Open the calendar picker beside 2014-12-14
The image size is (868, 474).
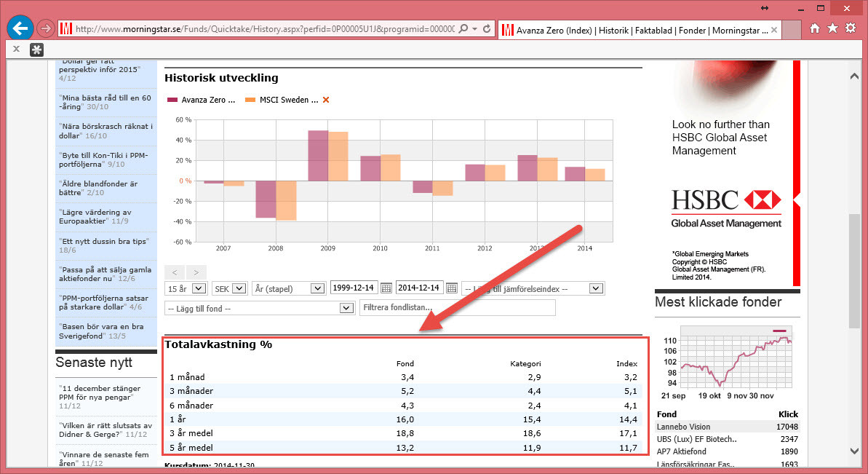[x=451, y=288]
